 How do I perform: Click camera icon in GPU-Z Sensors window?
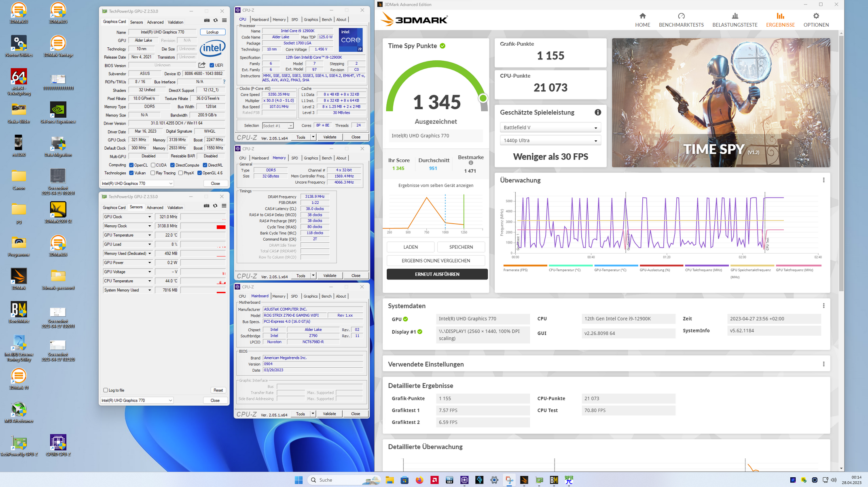tap(206, 206)
